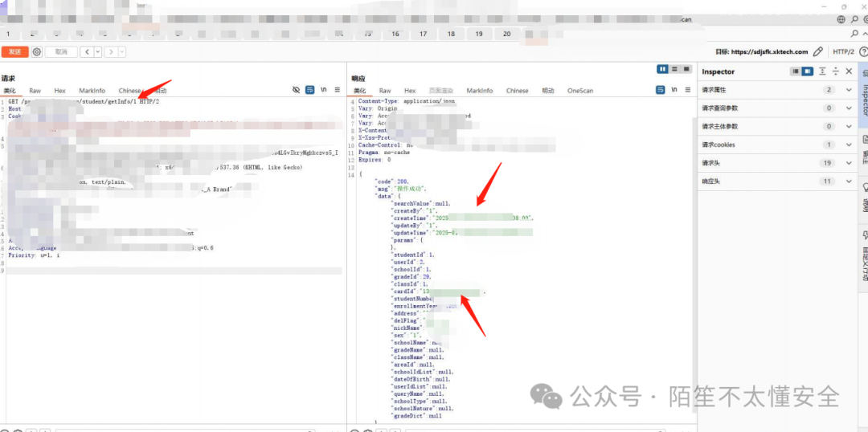Select Repeater tab 18
868x432 pixels.
451,34
